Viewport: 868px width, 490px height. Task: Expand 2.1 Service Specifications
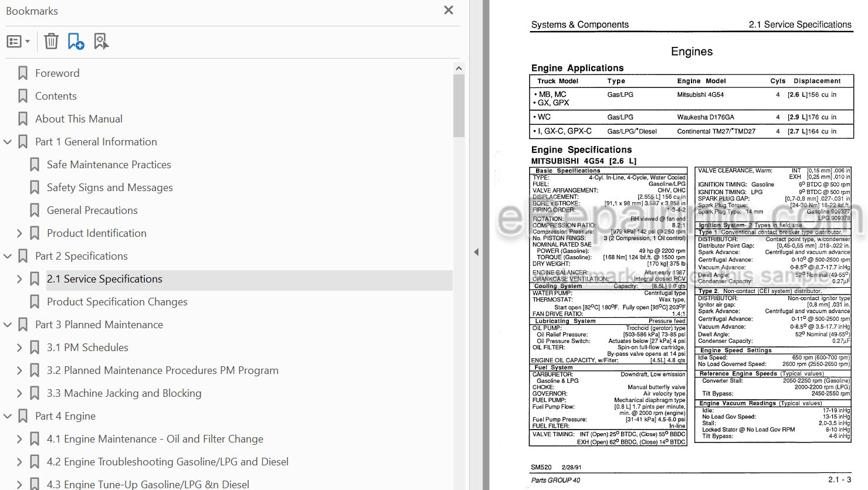coord(19,279)
